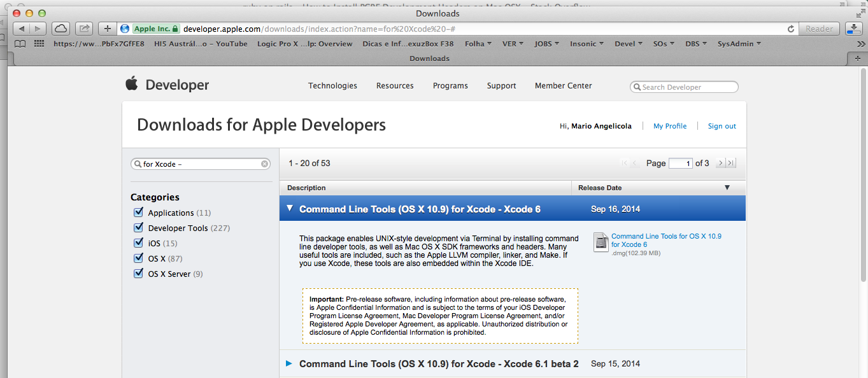Screen dimensions: 868x378
Task: Open the SOs bookmarks folder
Action: (x=664, y=44)
